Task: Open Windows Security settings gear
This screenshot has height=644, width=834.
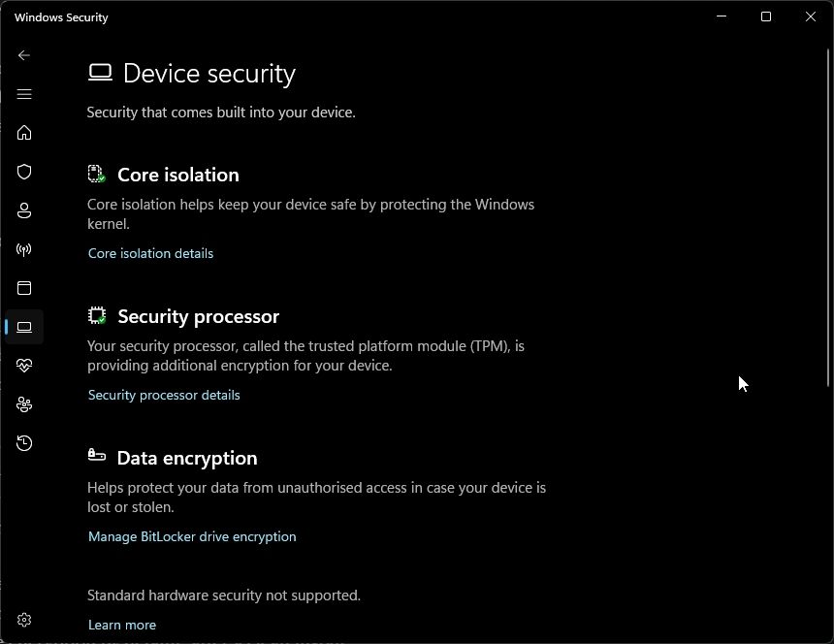Action: (24, 620)
